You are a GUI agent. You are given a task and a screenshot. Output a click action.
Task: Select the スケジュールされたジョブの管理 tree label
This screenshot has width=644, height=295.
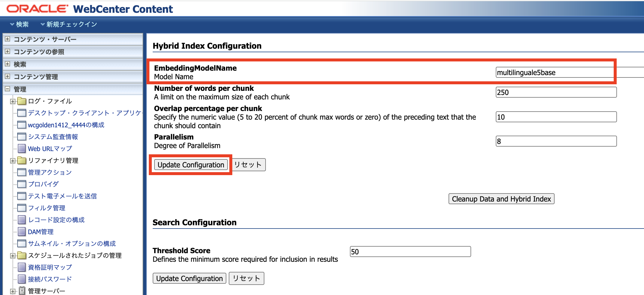click(x=75, y=256)
